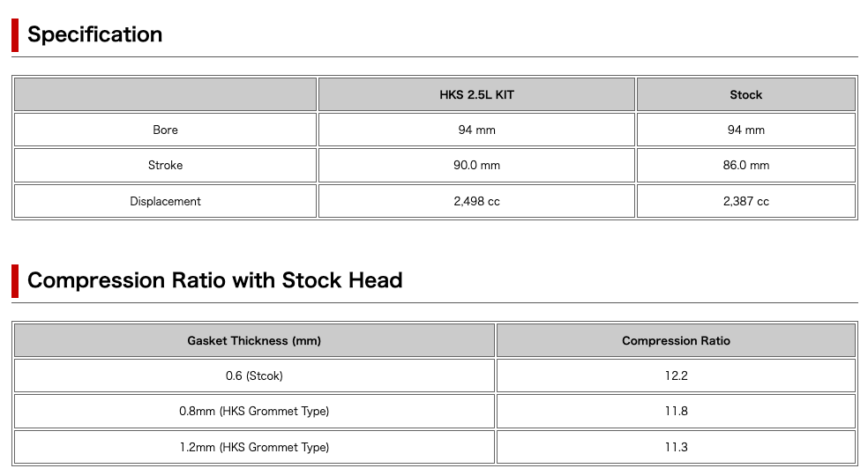Viewport: 868px width, 476px height.
Task: Click the Specification heading
Action: pos(94,35)
